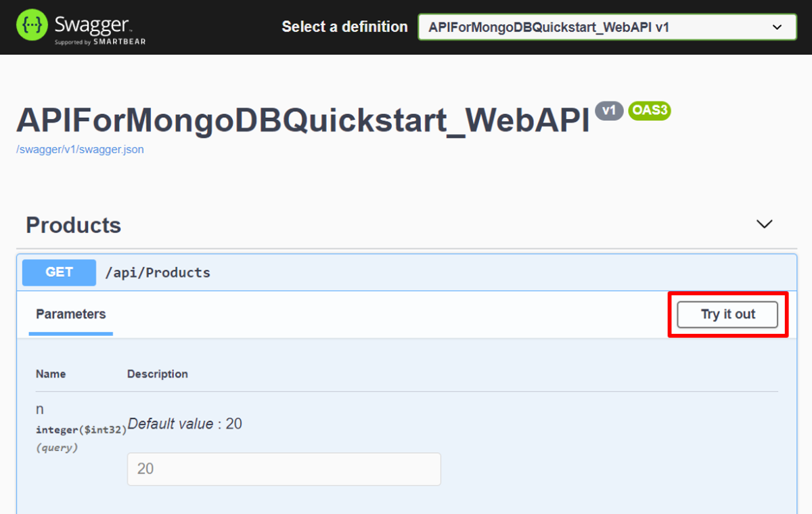Image resolution: width=812 pixels, height=514 pixels.
Task: Click the Description column header
Action: point(157,373)
